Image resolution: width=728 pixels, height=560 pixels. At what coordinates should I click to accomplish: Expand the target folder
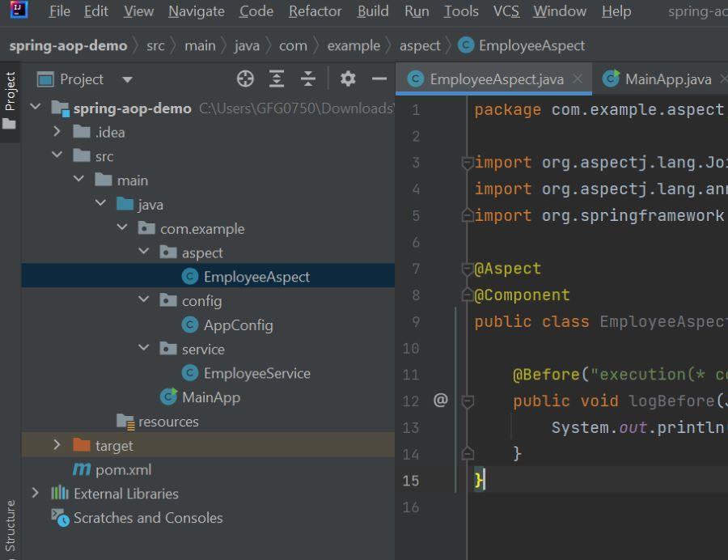pyautogui.click(x=57, y=445)
